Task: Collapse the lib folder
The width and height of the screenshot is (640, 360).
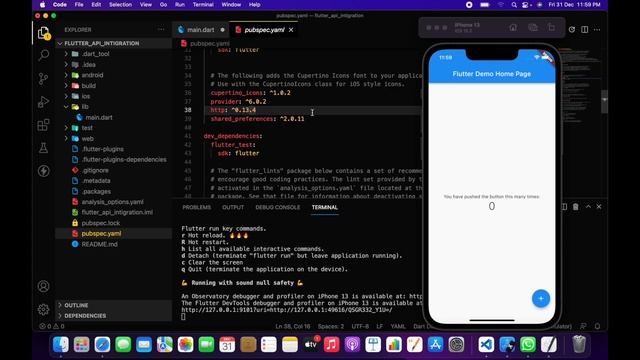Action: pos(66,107)
